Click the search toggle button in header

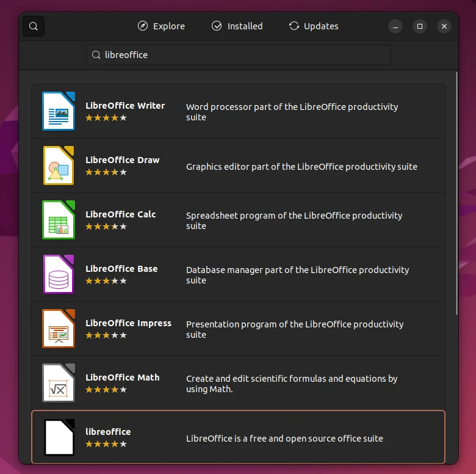(x=34, y=26)
